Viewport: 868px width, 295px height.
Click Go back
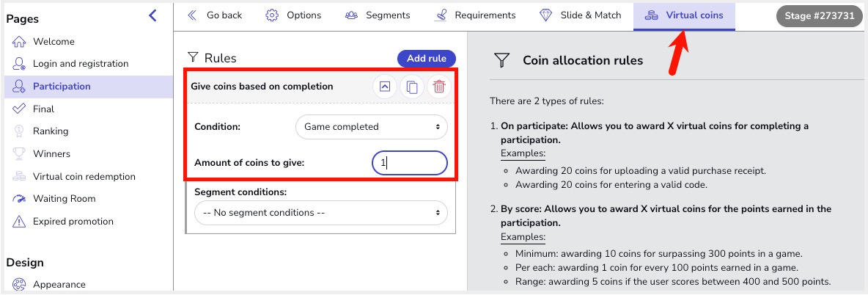point(215,15)
